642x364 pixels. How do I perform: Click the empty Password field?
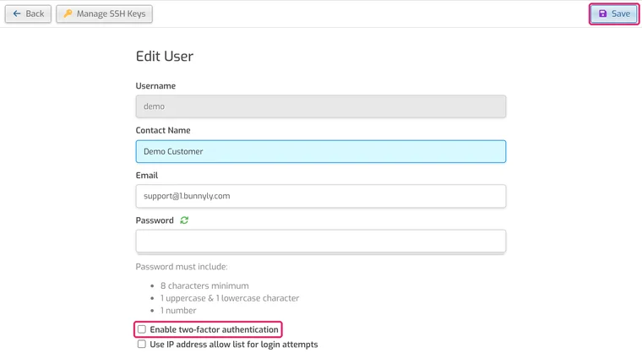pyautogui.click(x=321, y=242)
